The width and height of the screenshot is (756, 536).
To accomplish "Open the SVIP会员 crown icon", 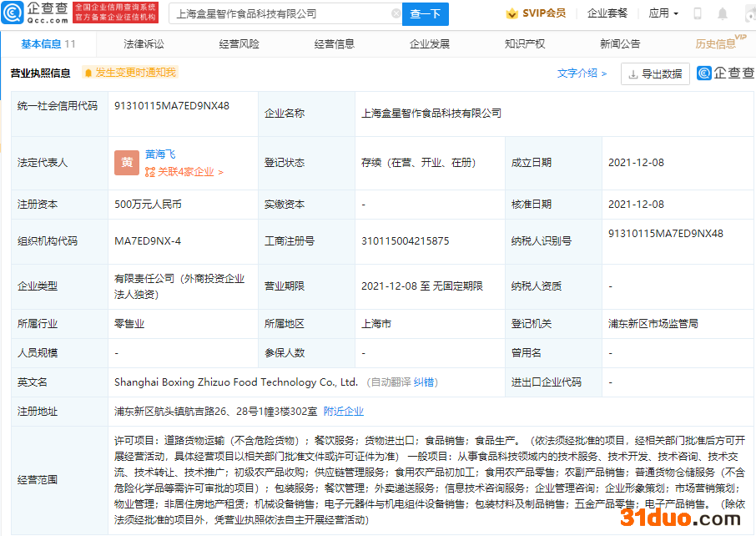I will [x=512, y=14].
